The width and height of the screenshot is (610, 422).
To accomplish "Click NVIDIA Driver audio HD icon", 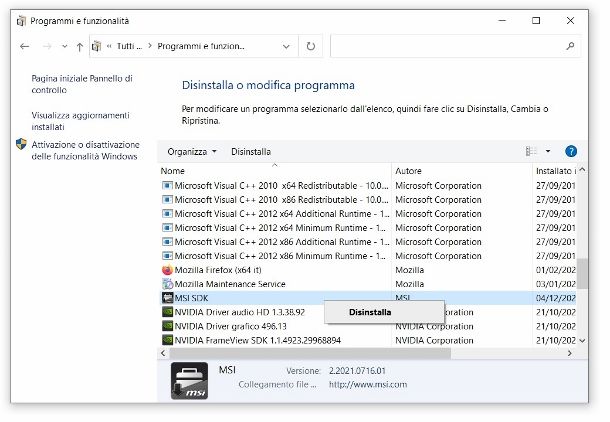I will pos(167,312).
